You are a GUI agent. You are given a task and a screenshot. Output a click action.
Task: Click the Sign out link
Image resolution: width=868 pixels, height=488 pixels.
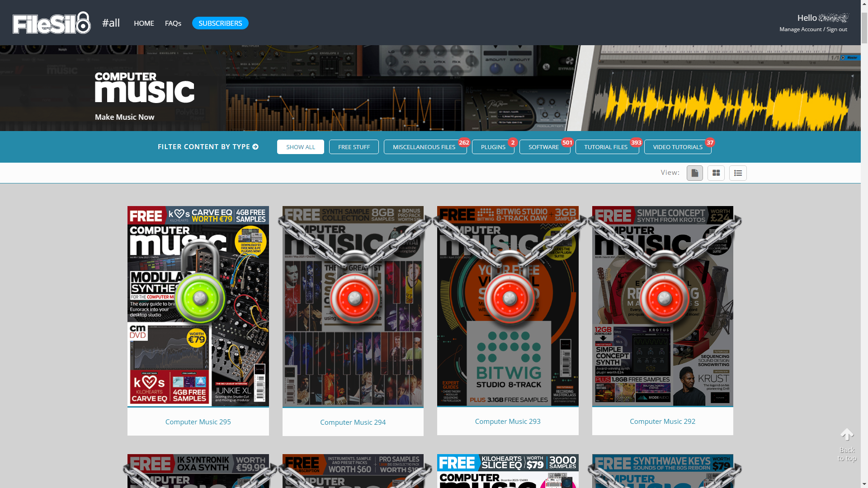tap(836, 29)
